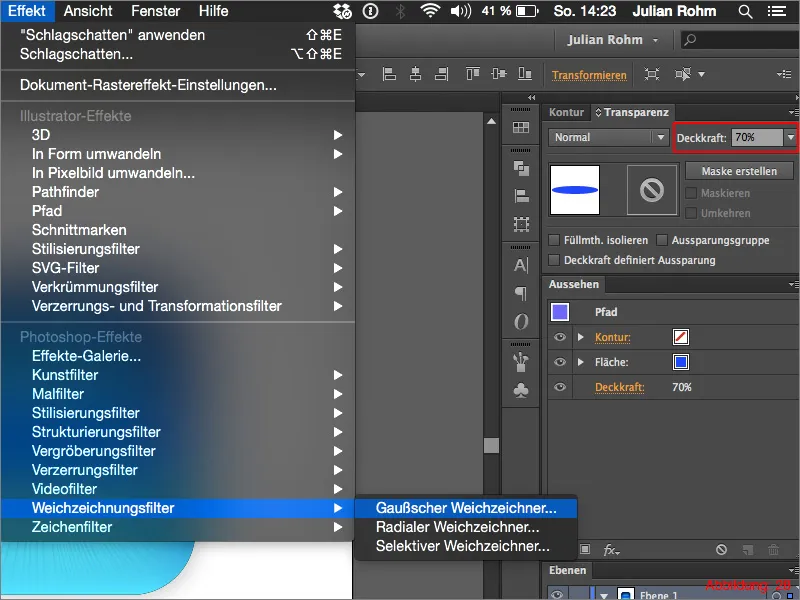Click the Maske erstellen button
The image size is (800, 600).
(739, 171)
